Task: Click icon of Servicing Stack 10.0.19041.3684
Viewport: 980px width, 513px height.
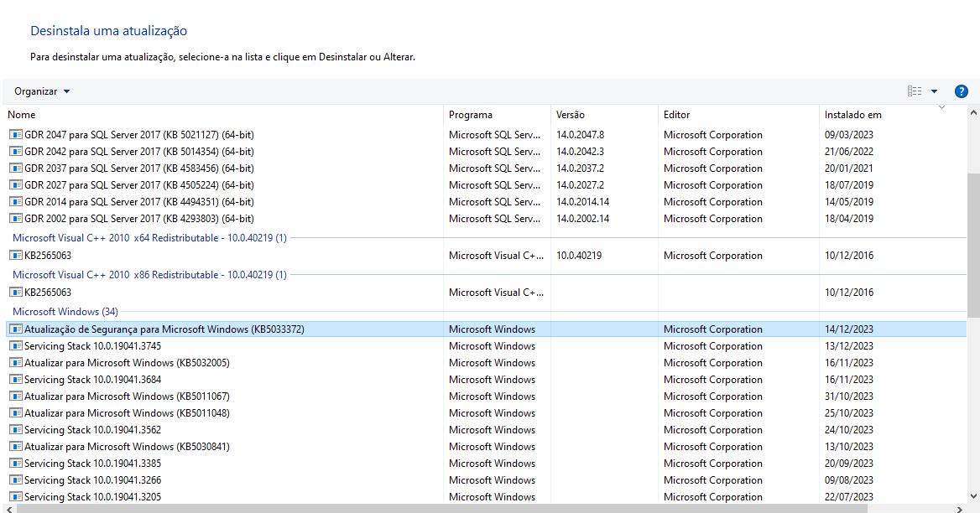Action: click(16, 380)
